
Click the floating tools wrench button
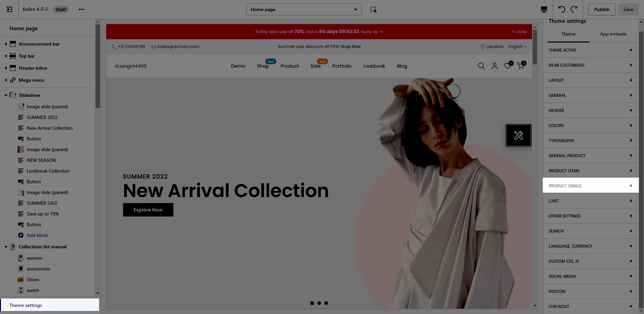(x=519, y=135)
